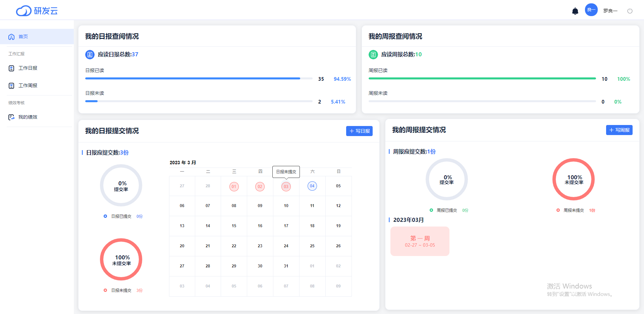Screen dimensions: 644x314
Task: Click the blue 应读日报总数 icon
Action: tap(90, 54)
